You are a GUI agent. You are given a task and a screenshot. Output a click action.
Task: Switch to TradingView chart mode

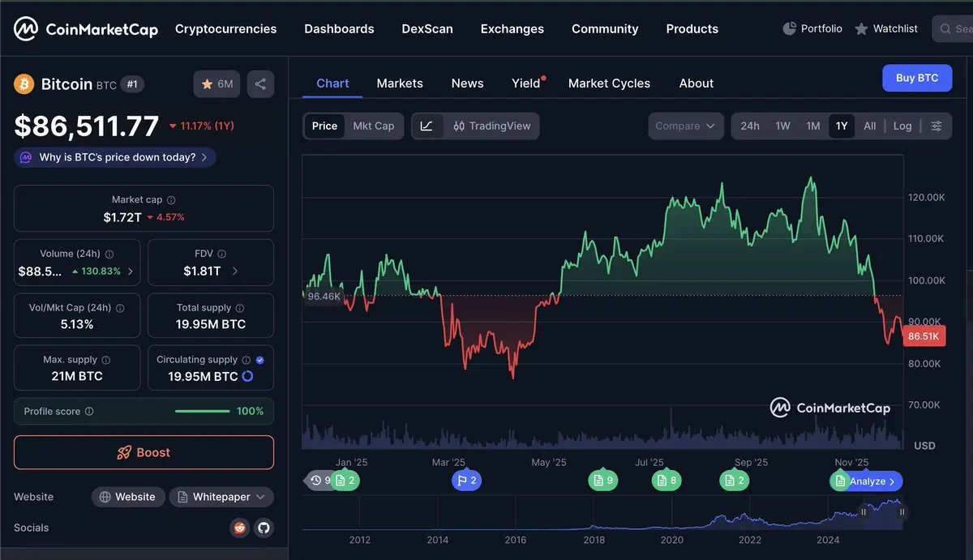(491, 126)
